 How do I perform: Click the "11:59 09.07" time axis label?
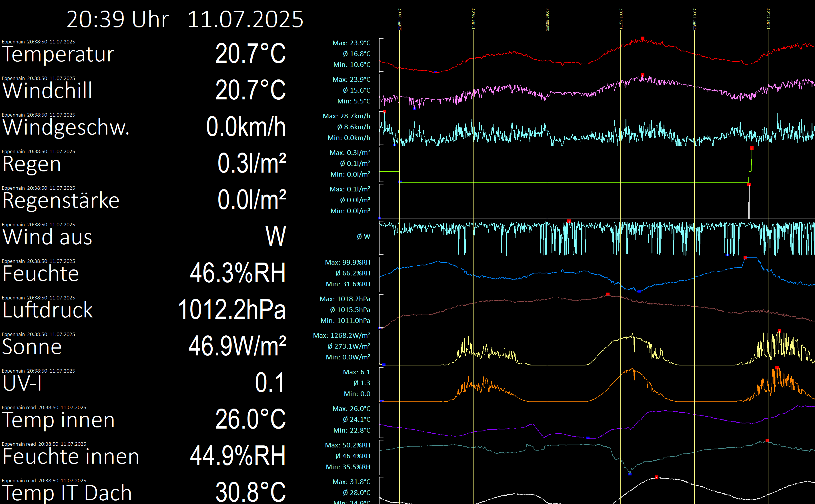pos(474,19)
